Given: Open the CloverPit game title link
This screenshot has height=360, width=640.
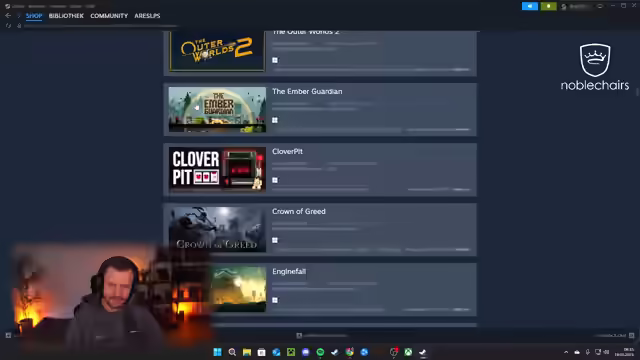Looking at the screenshot, I should pyautogui.click(x=287, y=151).
